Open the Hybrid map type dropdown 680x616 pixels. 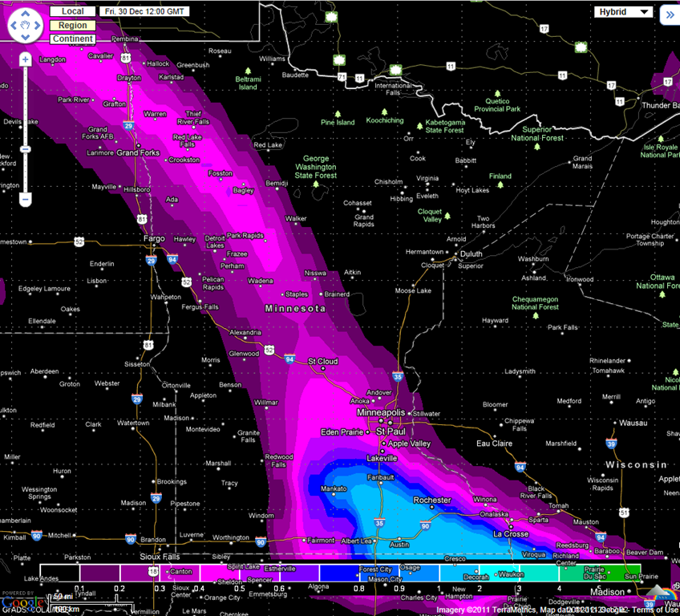pyautogui.click(x=623, y=12)
